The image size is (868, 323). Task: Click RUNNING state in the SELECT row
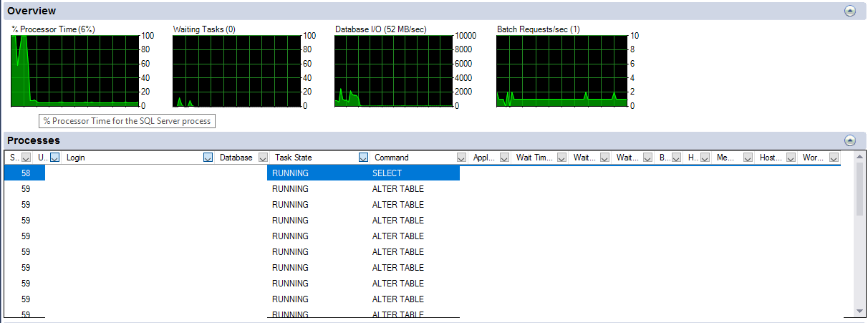317,173
